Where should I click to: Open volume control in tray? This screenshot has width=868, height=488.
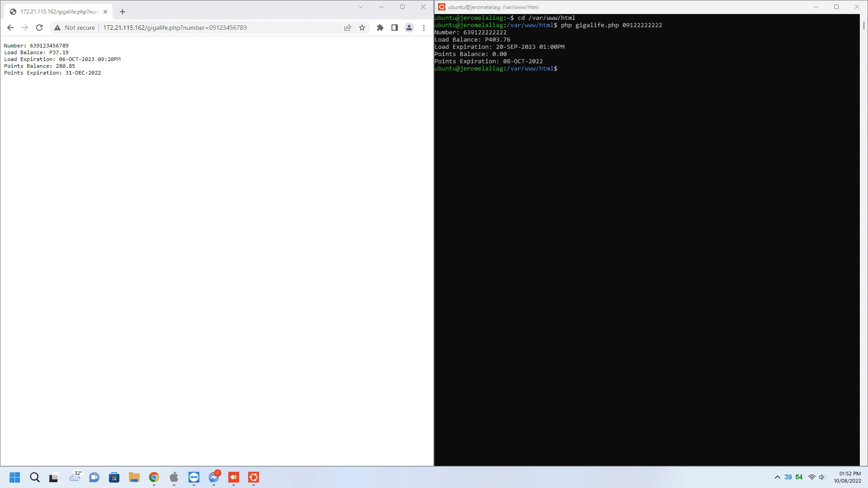(x=822, y=477)
